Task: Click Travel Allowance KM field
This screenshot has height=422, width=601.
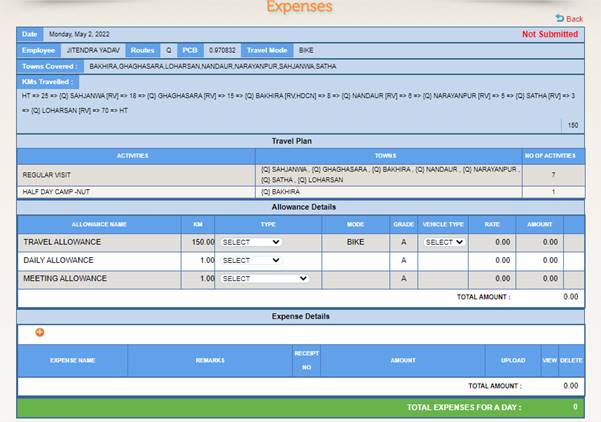Action: pyautogui.click(x=196, y=242)
